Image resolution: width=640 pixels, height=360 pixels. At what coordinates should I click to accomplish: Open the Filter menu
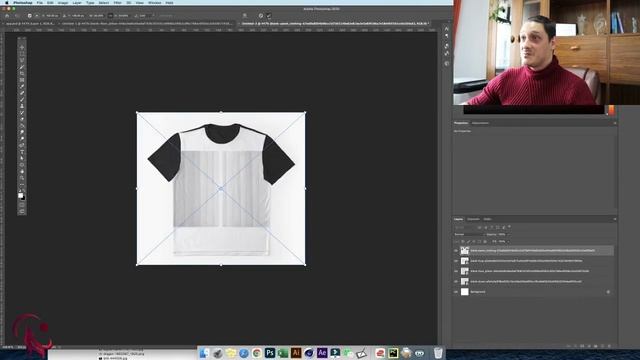[118, 2]
